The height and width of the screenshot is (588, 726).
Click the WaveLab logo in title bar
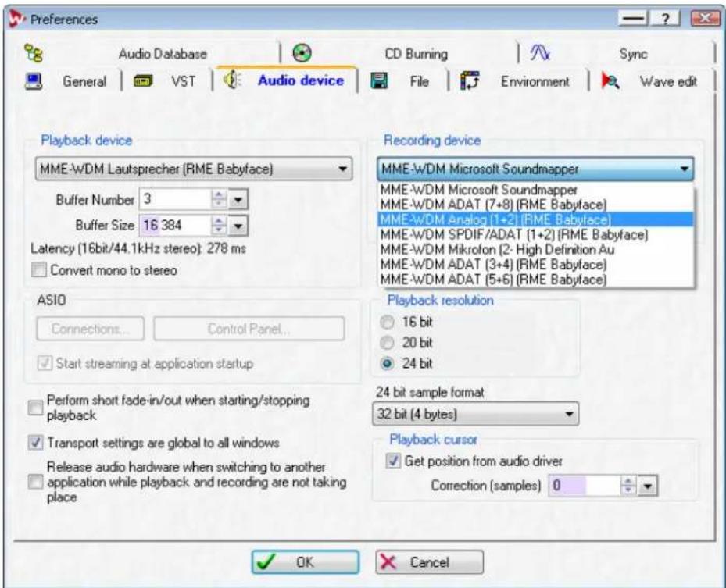[16, 20]
